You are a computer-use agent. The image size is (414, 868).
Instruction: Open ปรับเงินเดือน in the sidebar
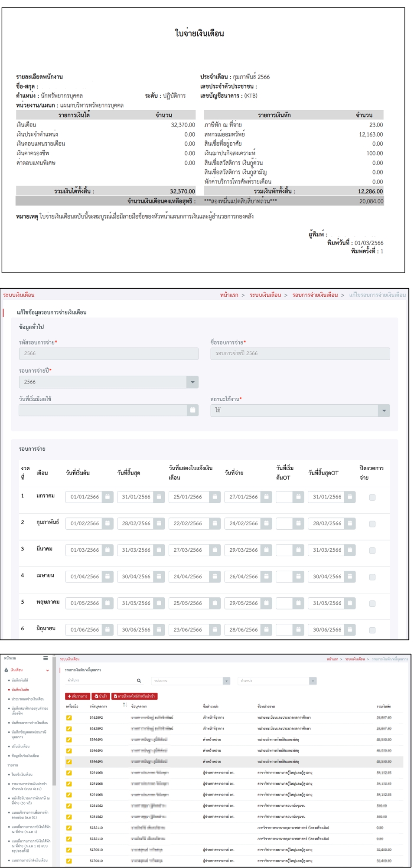point(21,746)
